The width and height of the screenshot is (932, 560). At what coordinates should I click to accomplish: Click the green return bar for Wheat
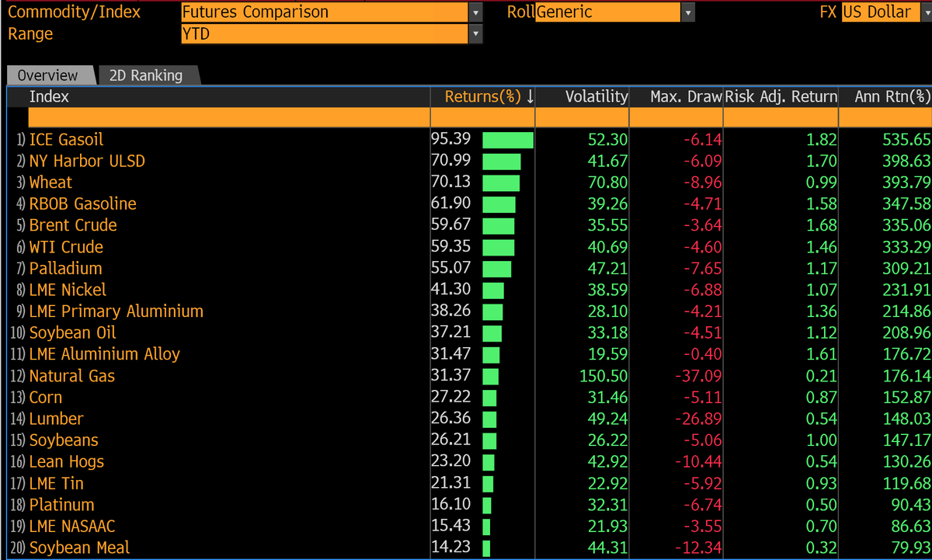click(x=501, y=183)
